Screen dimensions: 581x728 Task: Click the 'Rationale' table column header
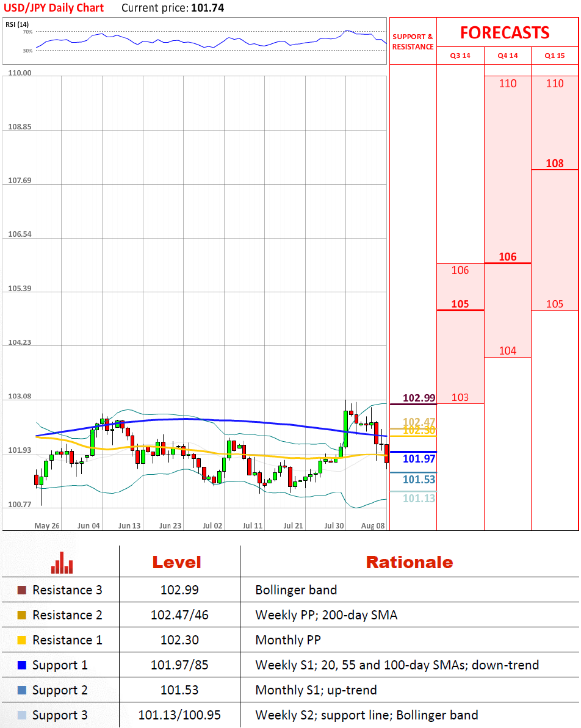pyautogui.click(x=410, y=563)
